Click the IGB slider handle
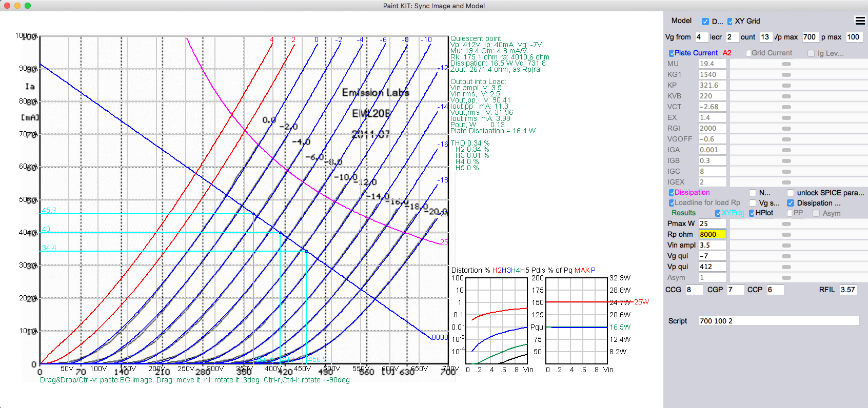 786,161
